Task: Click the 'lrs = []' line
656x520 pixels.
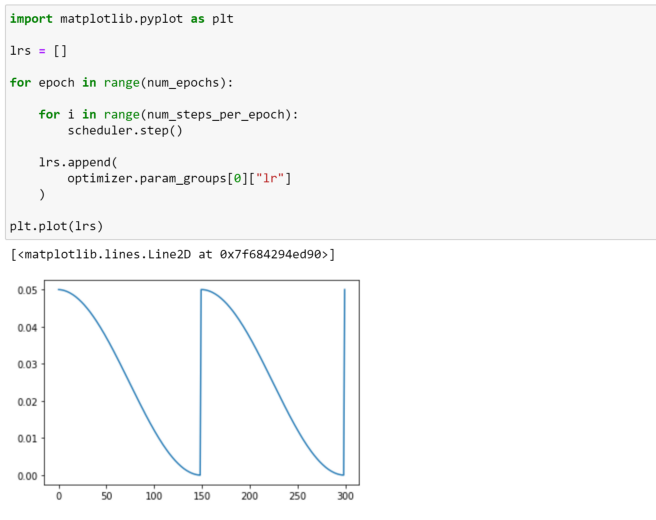Action: click(38, 51)
